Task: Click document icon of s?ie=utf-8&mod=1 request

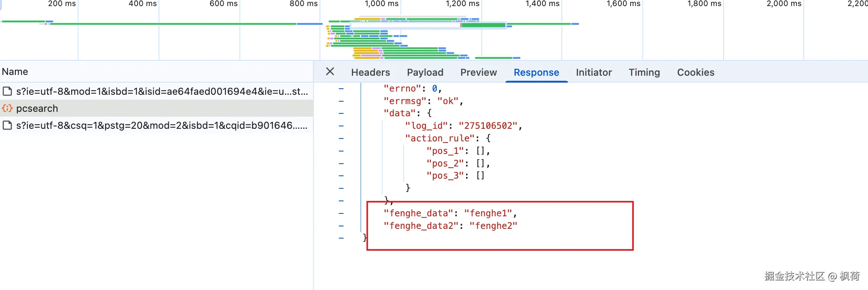Action: pos(7,91)
